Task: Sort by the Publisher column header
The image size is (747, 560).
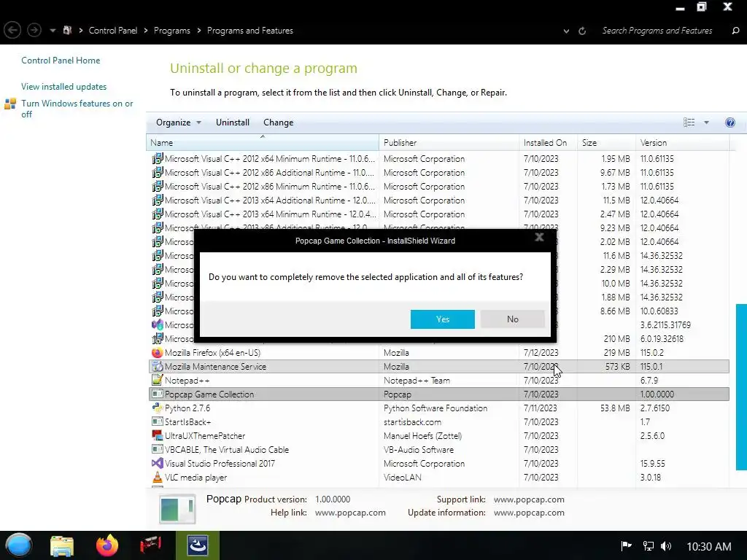Action: coord(449,142)
